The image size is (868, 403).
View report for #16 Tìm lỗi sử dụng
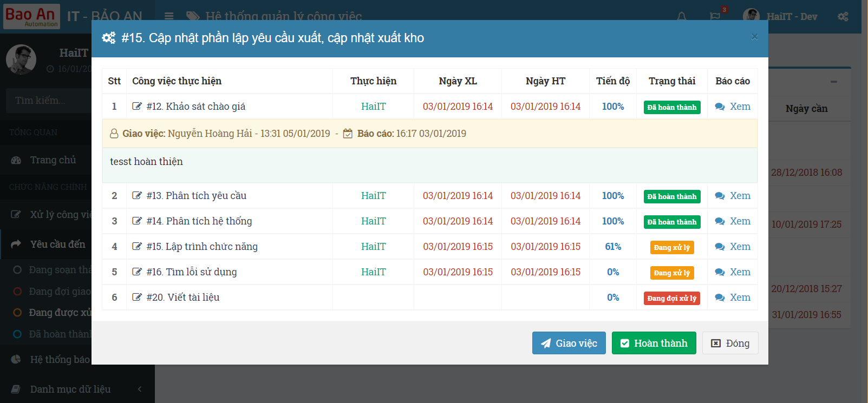(733, 272)
